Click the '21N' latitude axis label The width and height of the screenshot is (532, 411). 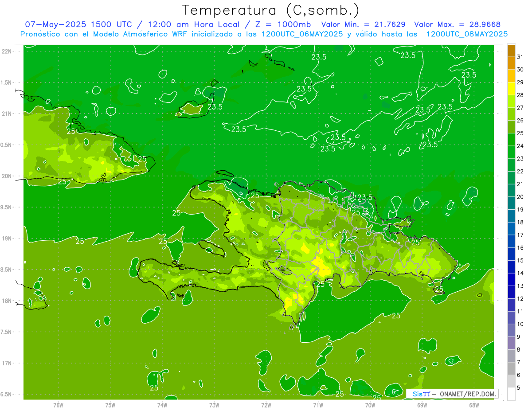tap(7, 114)
